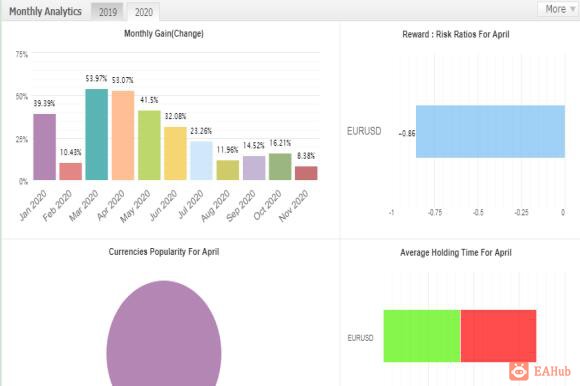580x386 pixels.
Task: Select the Mar 2020 teal bar
Action: [x=97, y=134]
